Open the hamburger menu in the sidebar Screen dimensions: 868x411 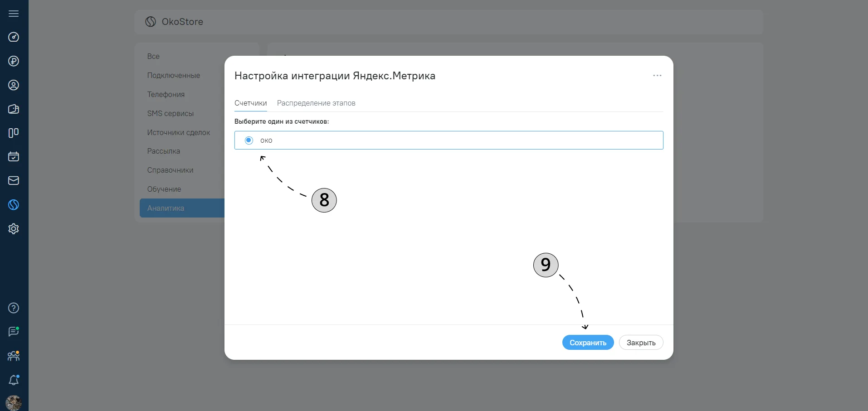pyautogui.click(x=14, y=14)
